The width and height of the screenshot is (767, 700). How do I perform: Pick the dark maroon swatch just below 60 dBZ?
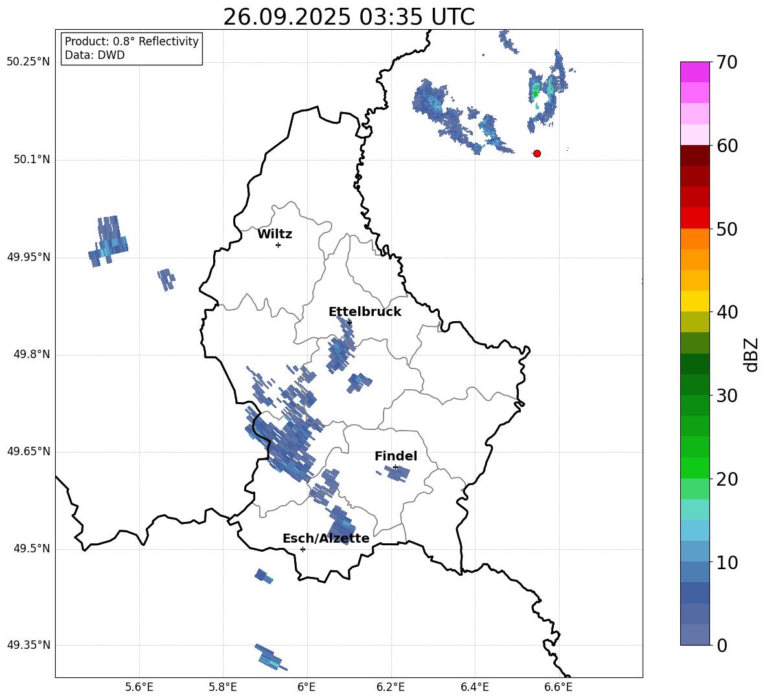tap(694, 155)
